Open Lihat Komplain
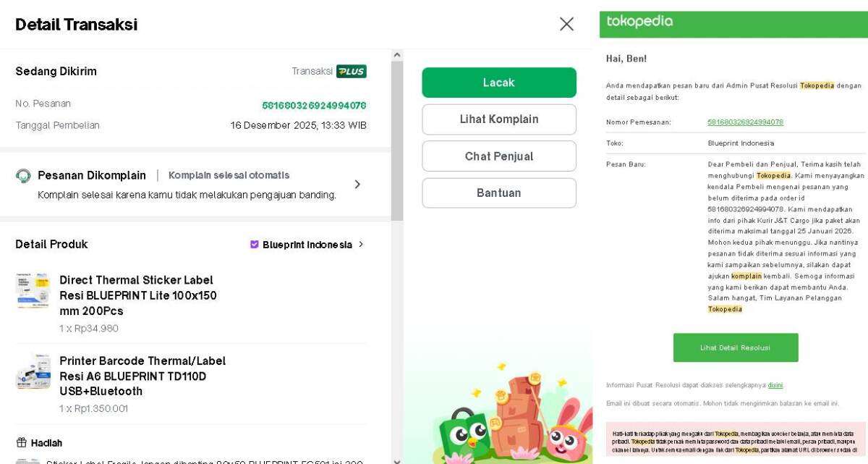This screenshot has height=464, width=868. click(x=499, y=119)
